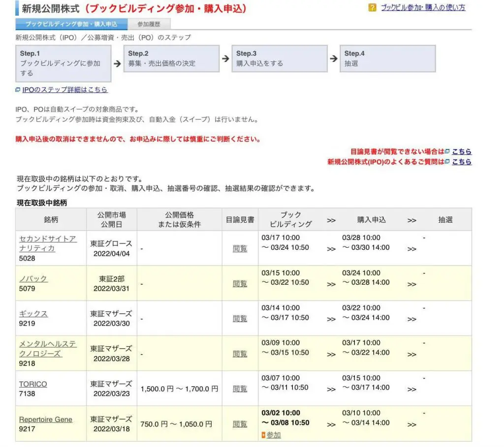View the prospectus (閲覧) for ノバック
This screenshot has height=447, width=504.
240,283
